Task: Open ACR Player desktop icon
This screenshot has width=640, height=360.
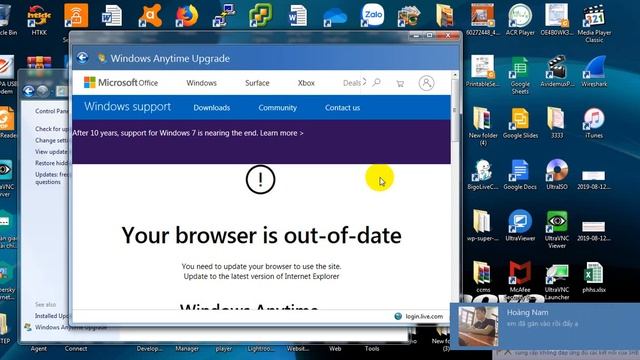Action: tap(520, 20)
